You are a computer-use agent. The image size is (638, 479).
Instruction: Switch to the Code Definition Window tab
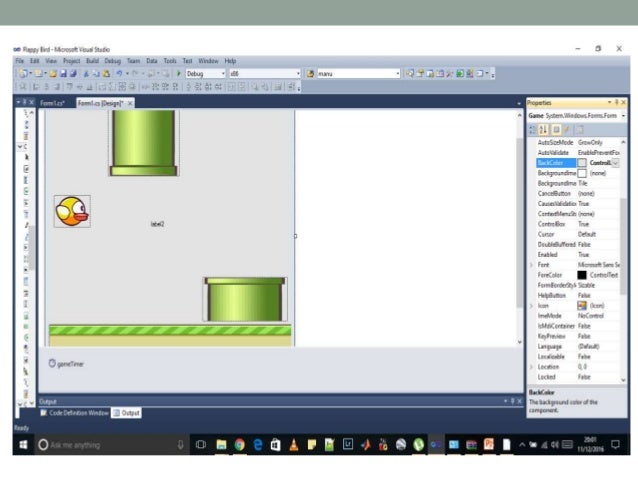tap(74, 413)
